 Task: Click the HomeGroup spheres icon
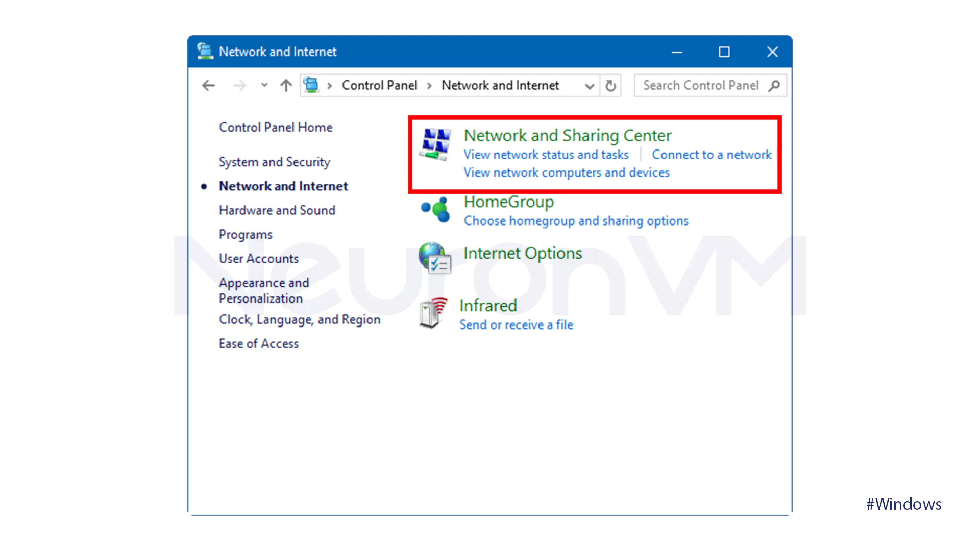435,210
